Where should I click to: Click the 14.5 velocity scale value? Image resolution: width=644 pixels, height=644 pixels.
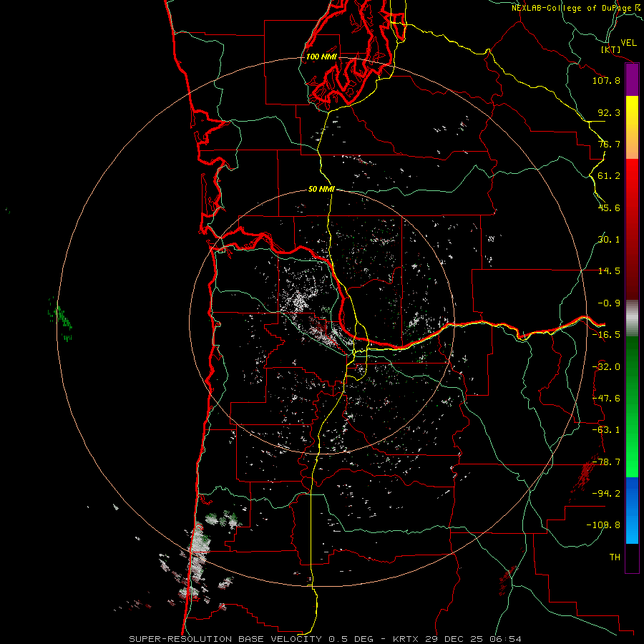point(609,271)
